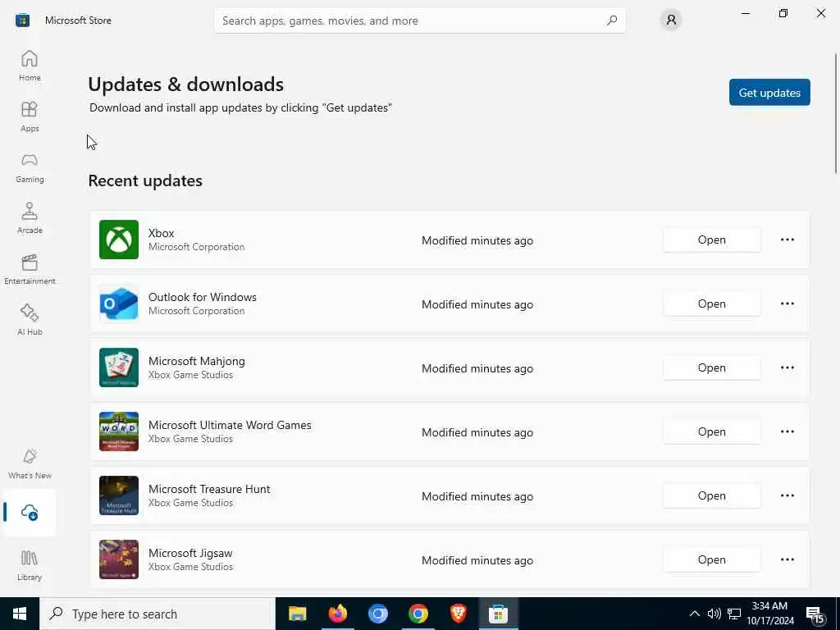Open the volume control in system tray
Viewport: 840px width, 630px height.
pos(714,614)
